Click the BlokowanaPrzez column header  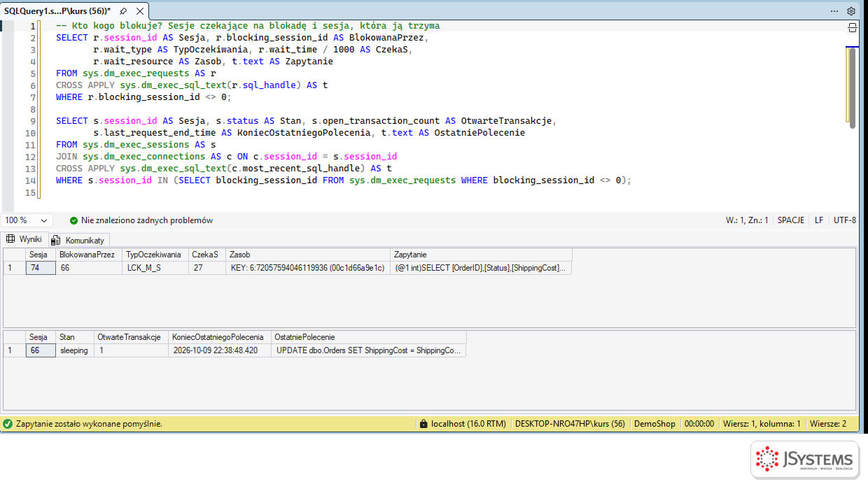[89, 255]
